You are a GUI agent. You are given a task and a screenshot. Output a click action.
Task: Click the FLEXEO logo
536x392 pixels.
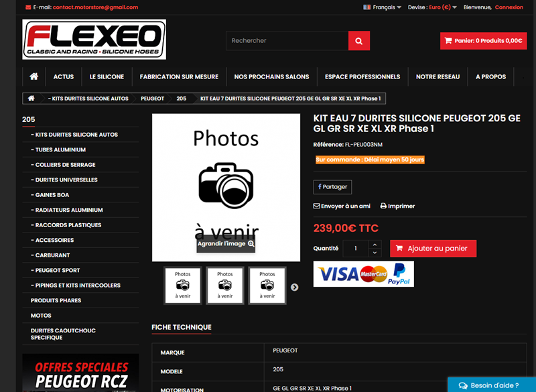point(94,40)
